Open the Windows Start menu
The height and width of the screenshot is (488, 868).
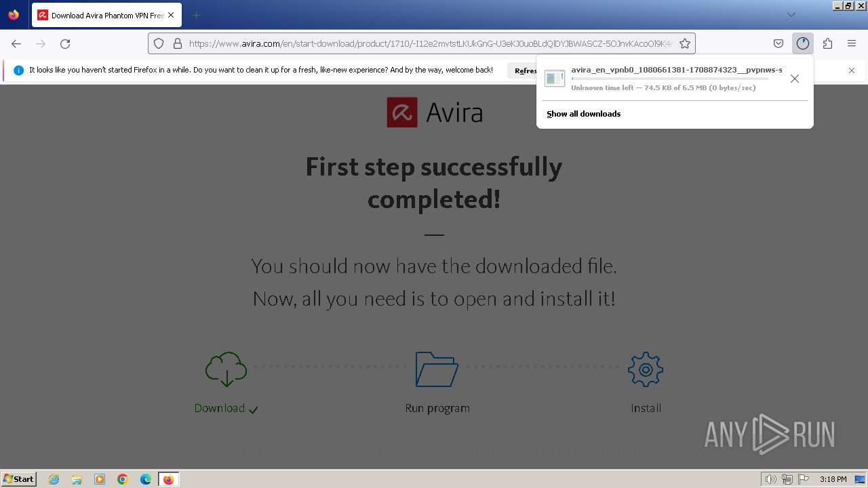click(x=19, y=479)
